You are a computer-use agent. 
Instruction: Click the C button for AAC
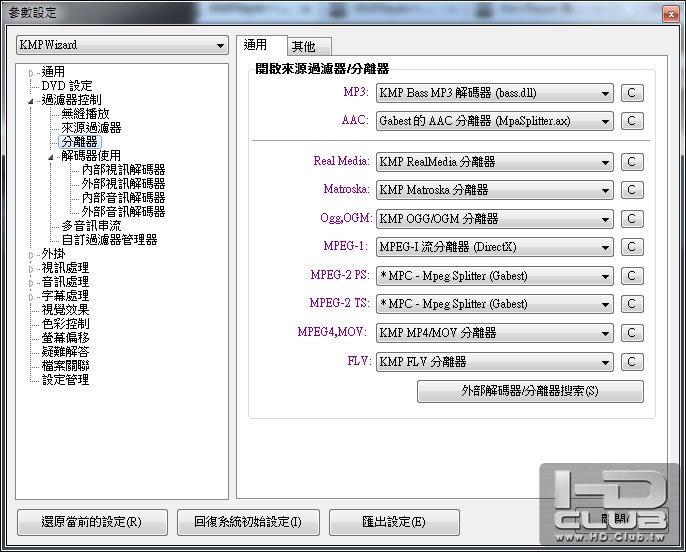632,121
